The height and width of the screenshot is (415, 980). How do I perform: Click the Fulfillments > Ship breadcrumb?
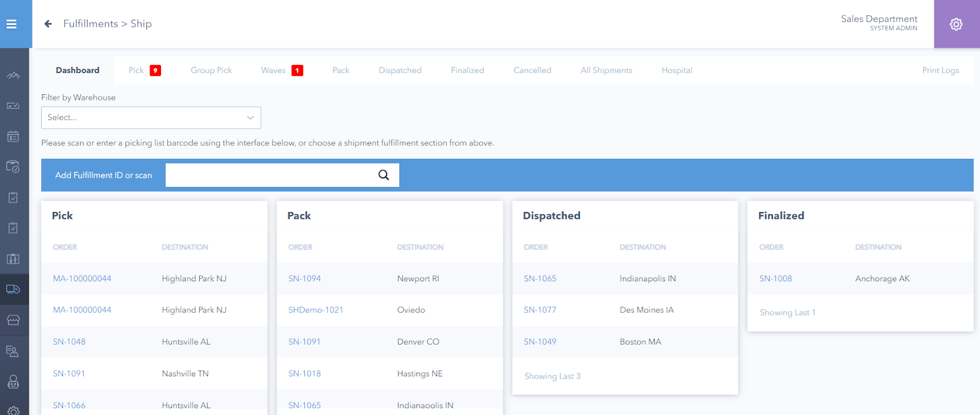[107, 24]
